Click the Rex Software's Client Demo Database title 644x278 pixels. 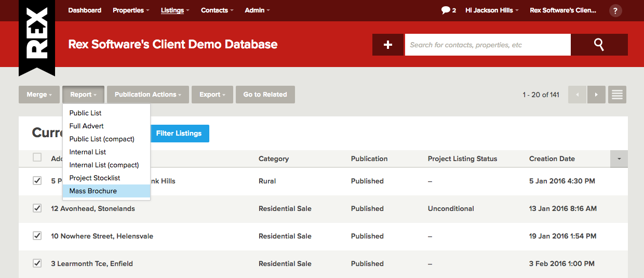click(173, 45)
